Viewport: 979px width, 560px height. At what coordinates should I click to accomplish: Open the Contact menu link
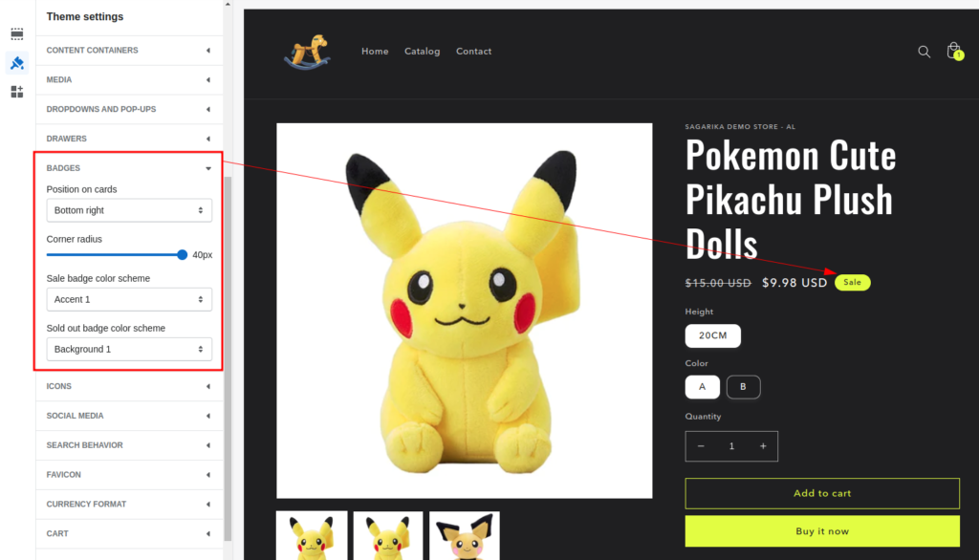click(473, 52)
